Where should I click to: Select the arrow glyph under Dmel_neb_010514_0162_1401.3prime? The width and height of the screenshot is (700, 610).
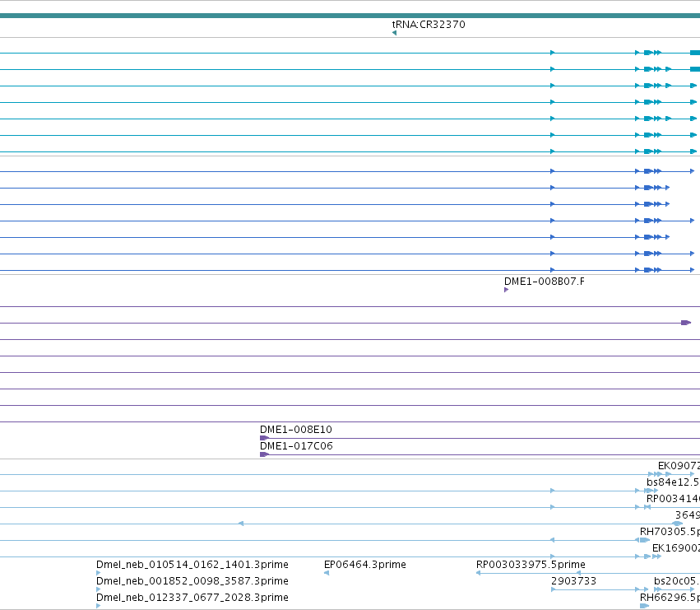(98, 573)
